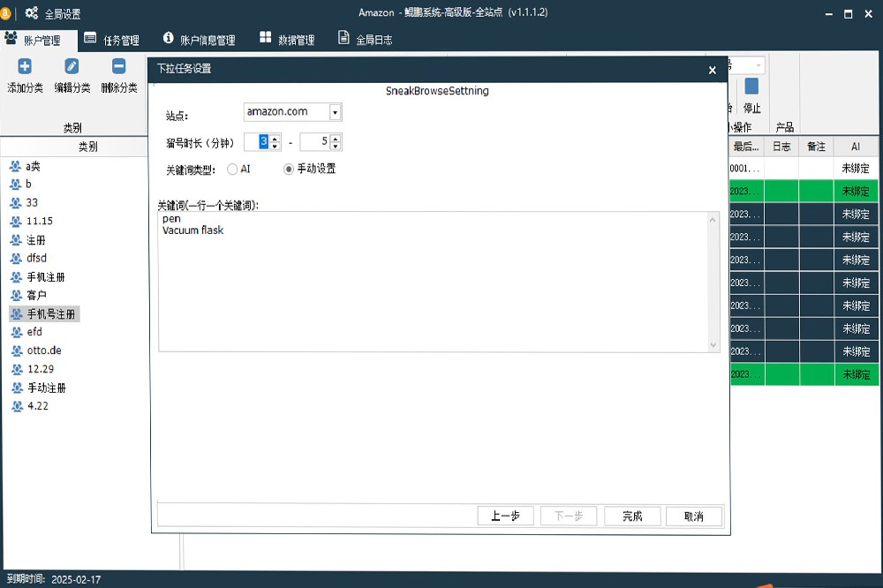Select the b category group icon

pyautogui.click(x=16, y=185)
